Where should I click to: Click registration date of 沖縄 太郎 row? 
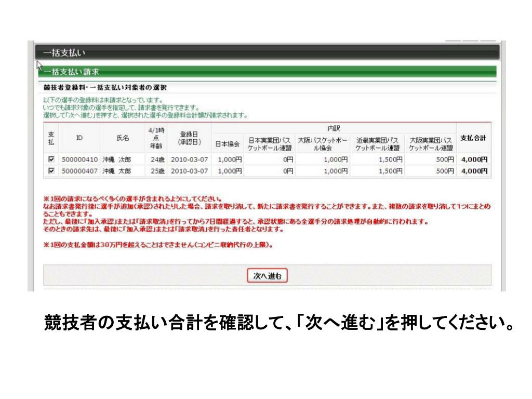(x=189, y=171)
